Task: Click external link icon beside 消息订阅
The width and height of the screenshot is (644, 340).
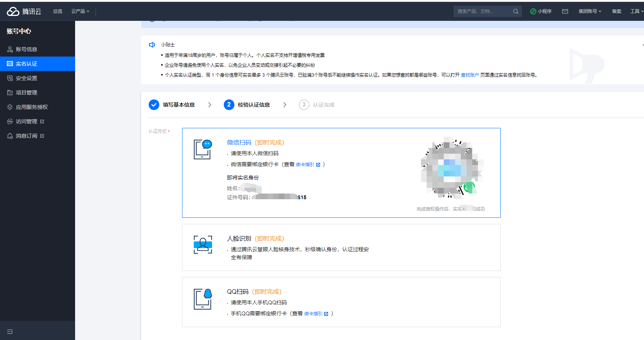Action: tap(42, 136)
